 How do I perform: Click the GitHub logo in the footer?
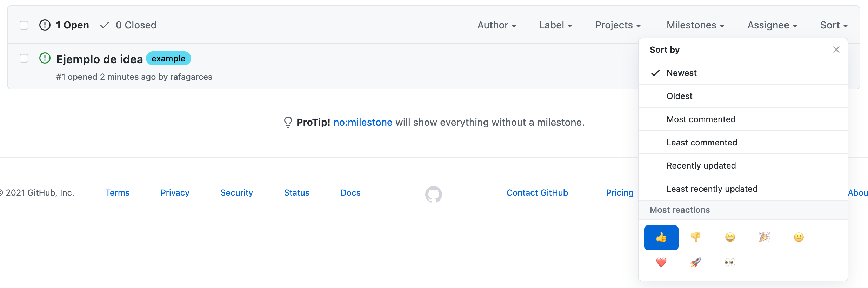pyautogui.click(x=434, y=194)
